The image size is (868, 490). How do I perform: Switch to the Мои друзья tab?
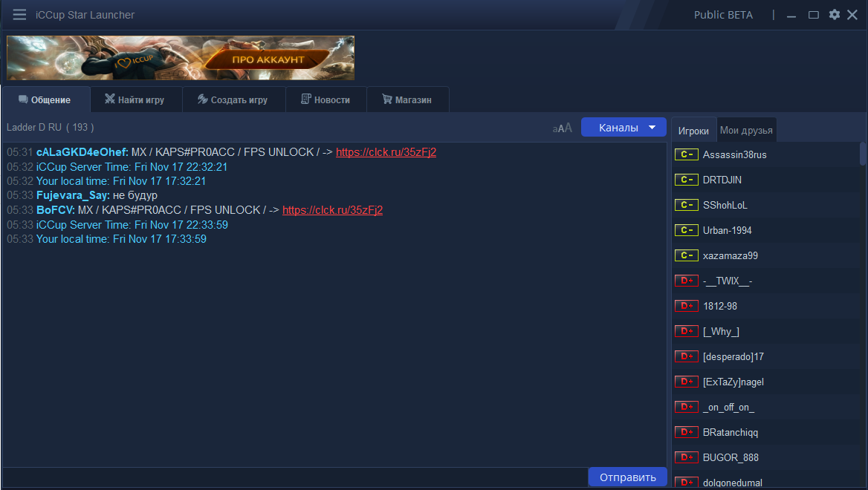click(746, 131)
